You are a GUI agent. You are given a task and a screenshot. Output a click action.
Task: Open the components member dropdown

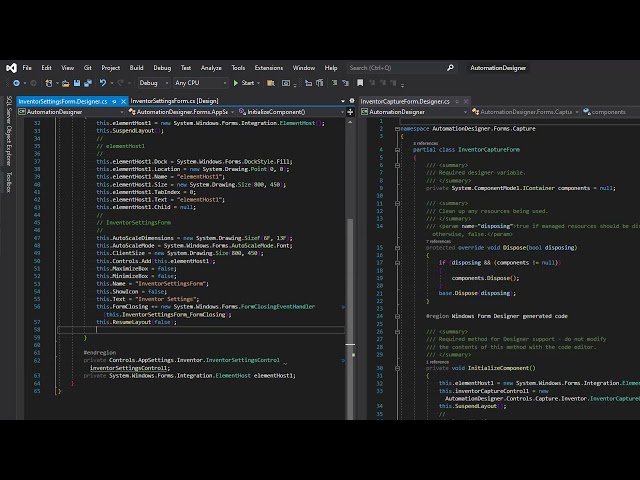point(611,112)
